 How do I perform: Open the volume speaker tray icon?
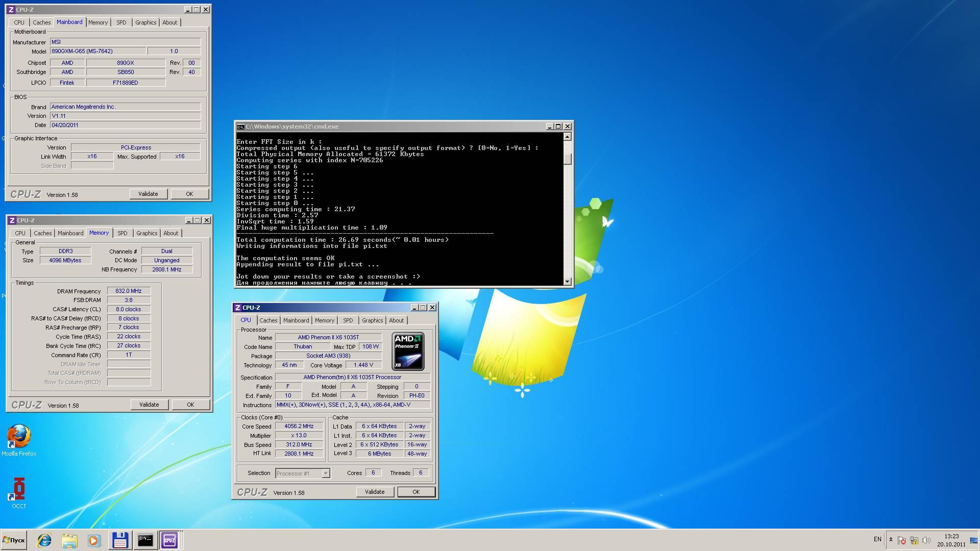click(926, 540)
